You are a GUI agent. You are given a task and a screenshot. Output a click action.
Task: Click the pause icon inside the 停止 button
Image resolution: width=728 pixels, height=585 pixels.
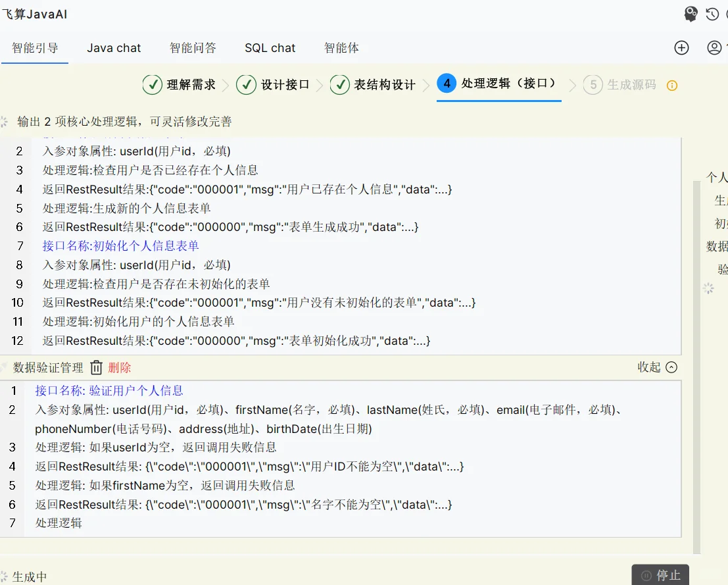click(647, 574)
